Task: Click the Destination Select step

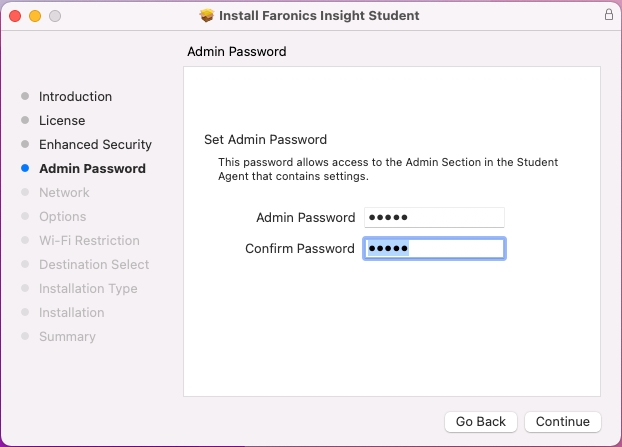Action: pos(94,265)
